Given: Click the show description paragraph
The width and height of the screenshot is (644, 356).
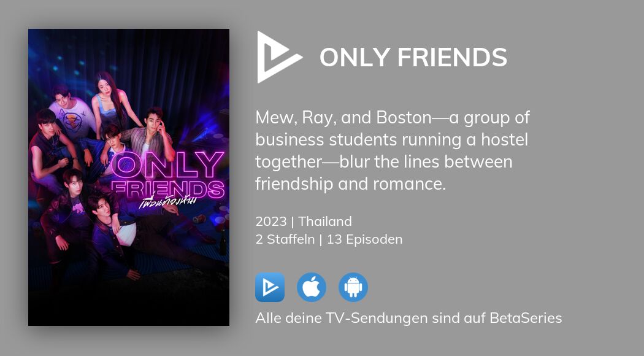Looking at the screenshot, I should click(x=393, y=150).
